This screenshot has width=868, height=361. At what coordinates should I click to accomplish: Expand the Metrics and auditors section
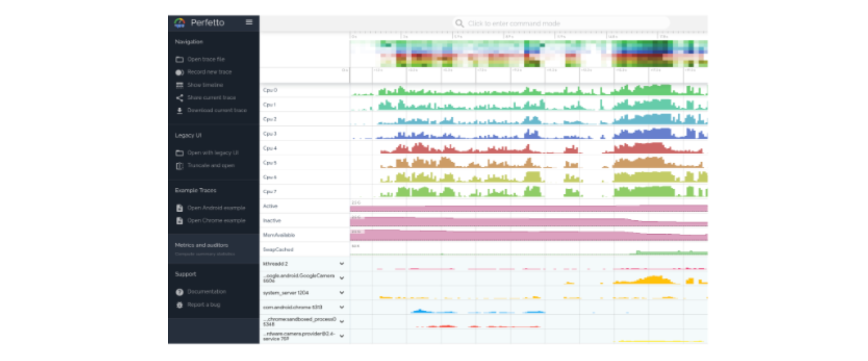tap(213, 249)
